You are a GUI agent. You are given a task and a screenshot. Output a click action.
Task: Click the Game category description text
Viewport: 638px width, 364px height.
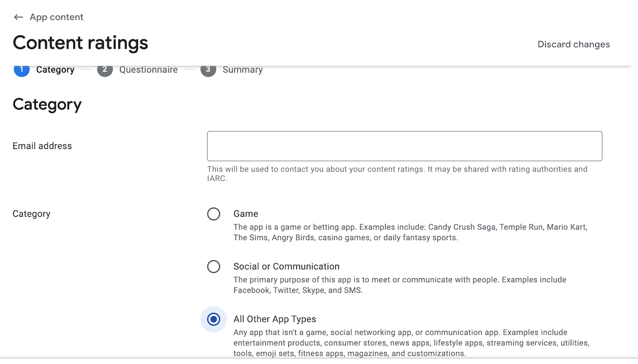(411, 232)
